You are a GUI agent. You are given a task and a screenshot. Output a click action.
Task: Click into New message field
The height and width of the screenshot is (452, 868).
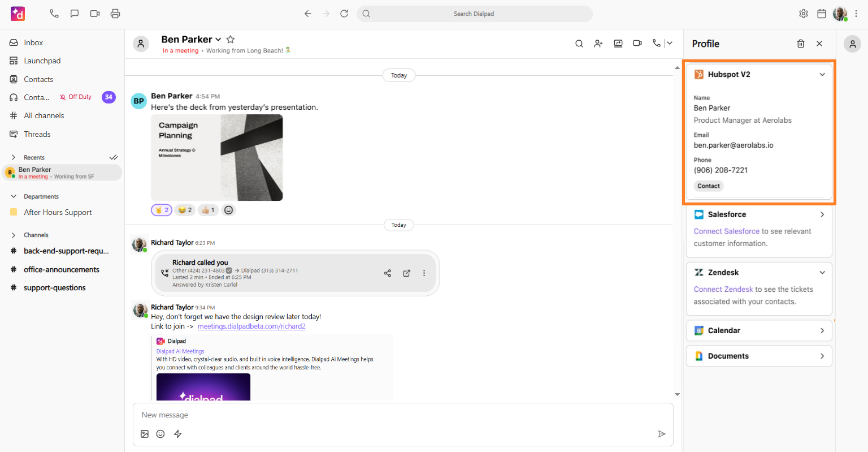pyautogui.click(x=403, y=415)
